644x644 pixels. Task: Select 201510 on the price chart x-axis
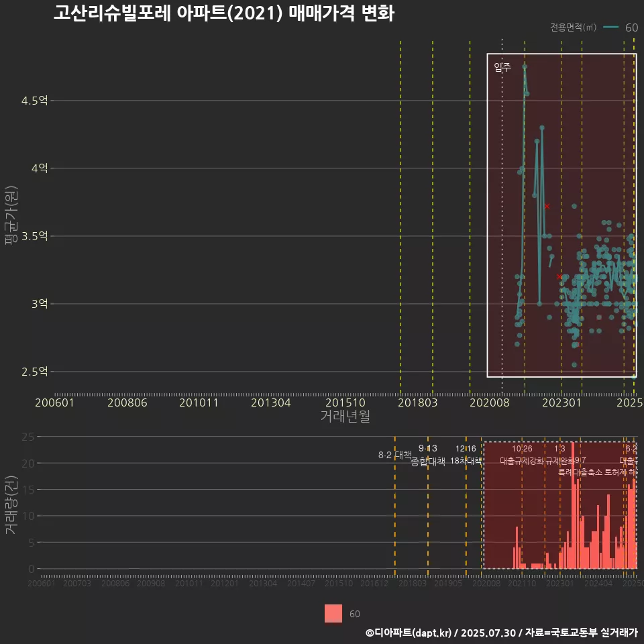[x=345, y=402]
